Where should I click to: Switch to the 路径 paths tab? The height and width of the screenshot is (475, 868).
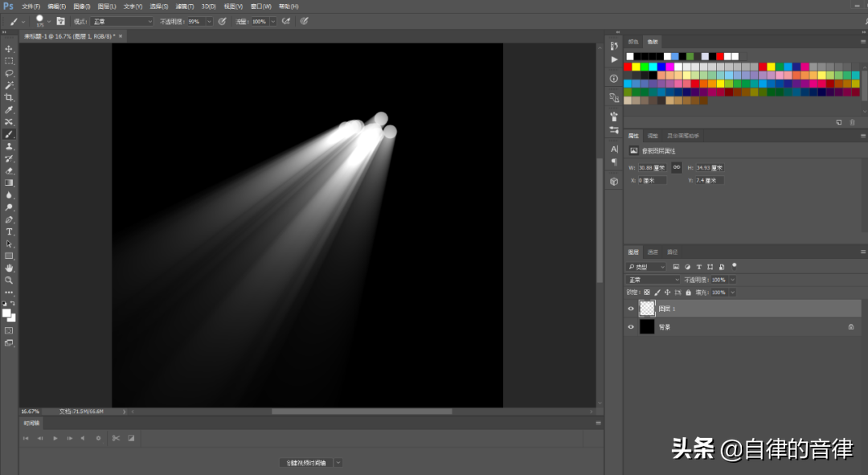pos(673,252)
